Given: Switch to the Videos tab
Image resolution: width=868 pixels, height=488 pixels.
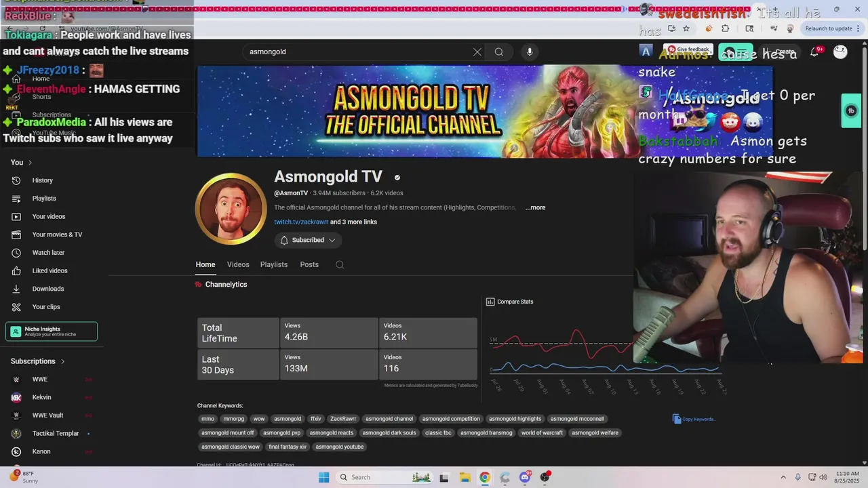Looking at the screenshot, I should (238, 265).
